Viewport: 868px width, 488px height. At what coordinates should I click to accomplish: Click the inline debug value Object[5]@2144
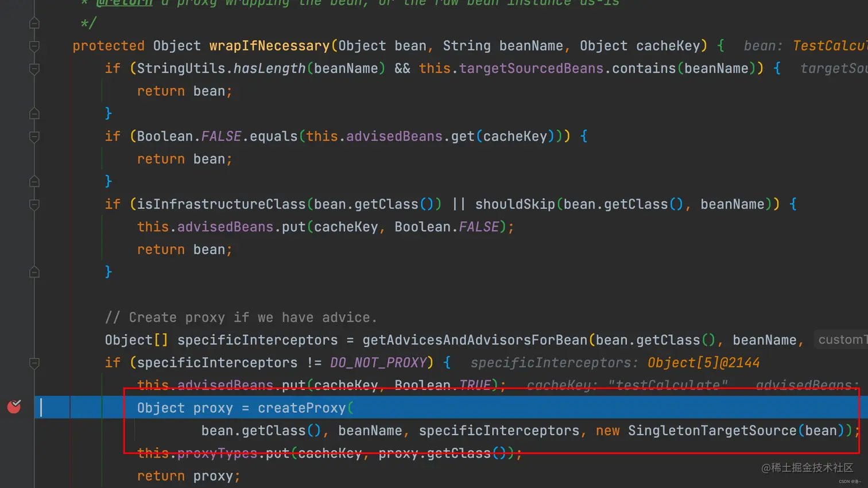pos(703,363)
